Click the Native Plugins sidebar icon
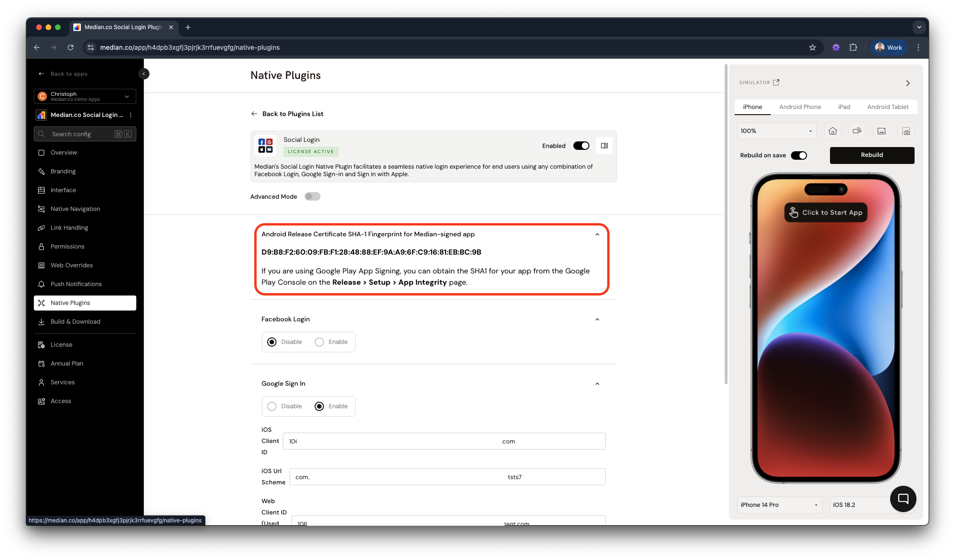This screenshot has width=955, height=560. (41, 303)
